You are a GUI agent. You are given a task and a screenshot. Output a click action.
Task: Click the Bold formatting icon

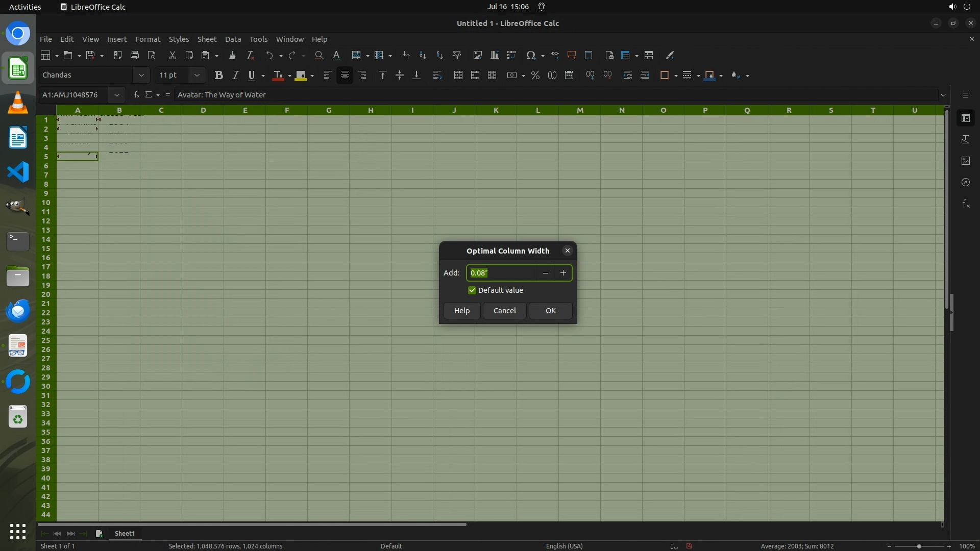pos(218,76)
